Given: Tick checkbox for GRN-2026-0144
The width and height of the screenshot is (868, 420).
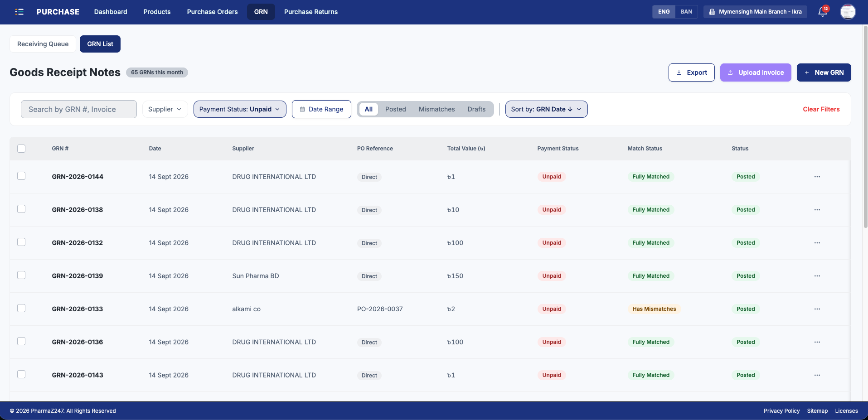Looking at the screenshot, I should point(21,176).
